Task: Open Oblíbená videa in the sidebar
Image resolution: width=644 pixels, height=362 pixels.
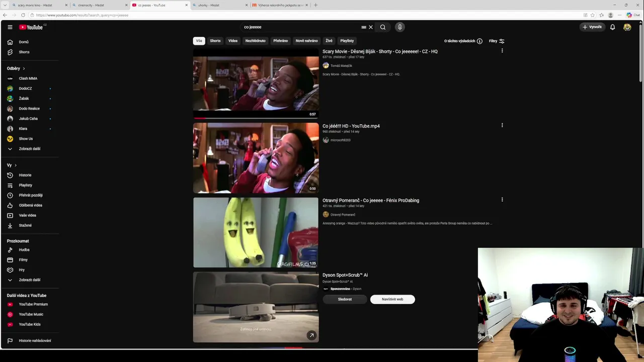Action: point(30,205)
